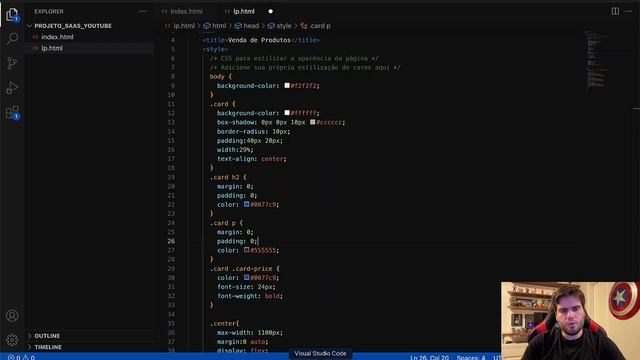Viewport: 640px width, 360px height.
Task: Open index.html in the Explorer tree
Action: (x=57, y=37)
